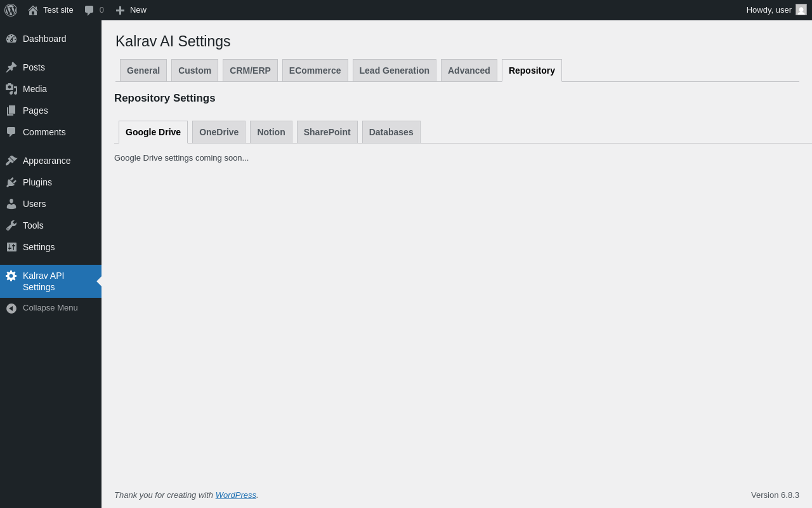Switch to the General tab
This screenshot has width=812, height=508.
pyautogui.click(x=143, y=70)
